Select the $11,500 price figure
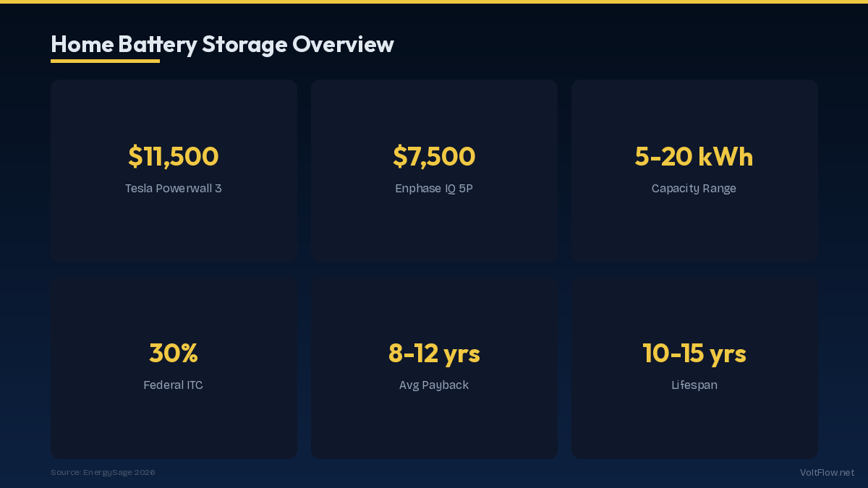The width and height of the screenshot is (868, 488). coord(174,156)
